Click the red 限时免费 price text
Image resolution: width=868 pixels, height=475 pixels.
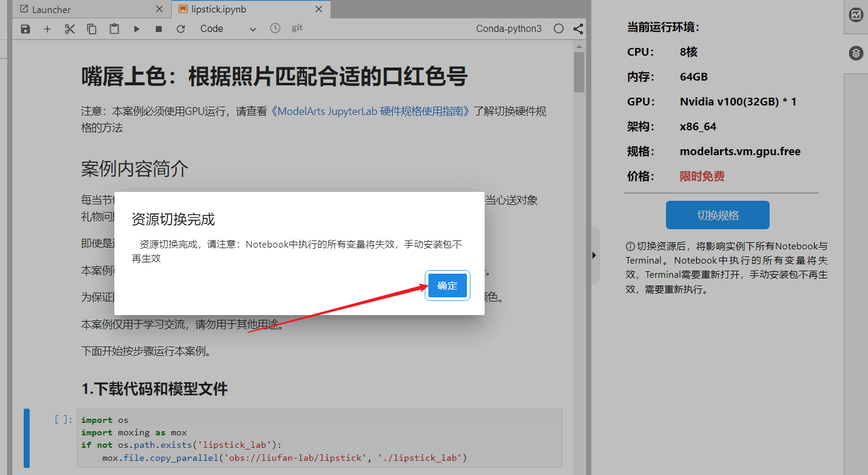[702, 176]
